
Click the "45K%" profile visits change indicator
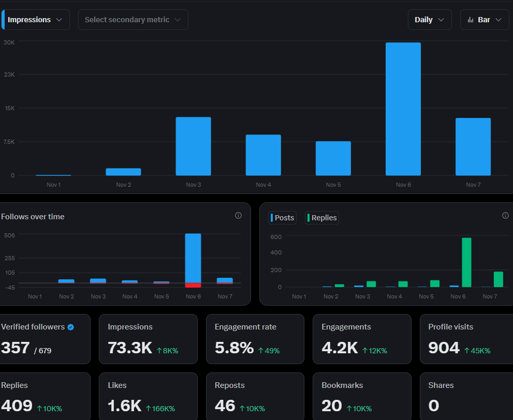click(x=477, y=351)
